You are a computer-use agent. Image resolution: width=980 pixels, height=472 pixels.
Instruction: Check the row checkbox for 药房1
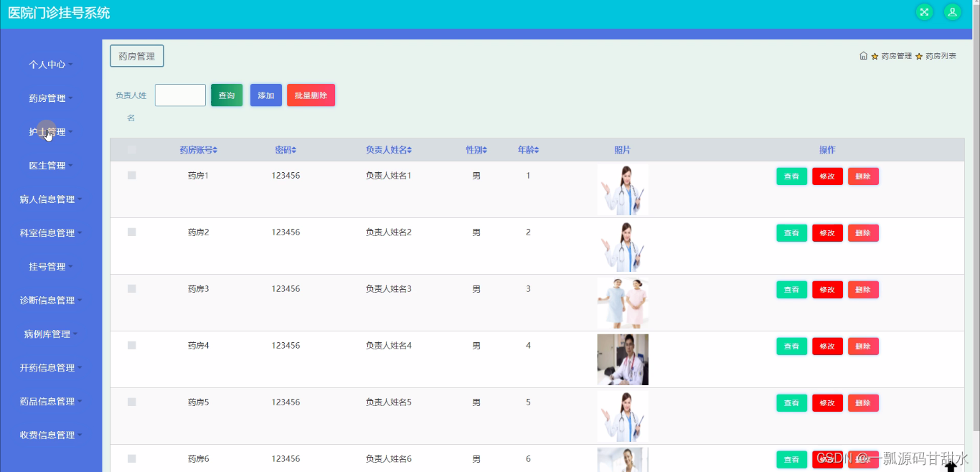click(132, 175)
